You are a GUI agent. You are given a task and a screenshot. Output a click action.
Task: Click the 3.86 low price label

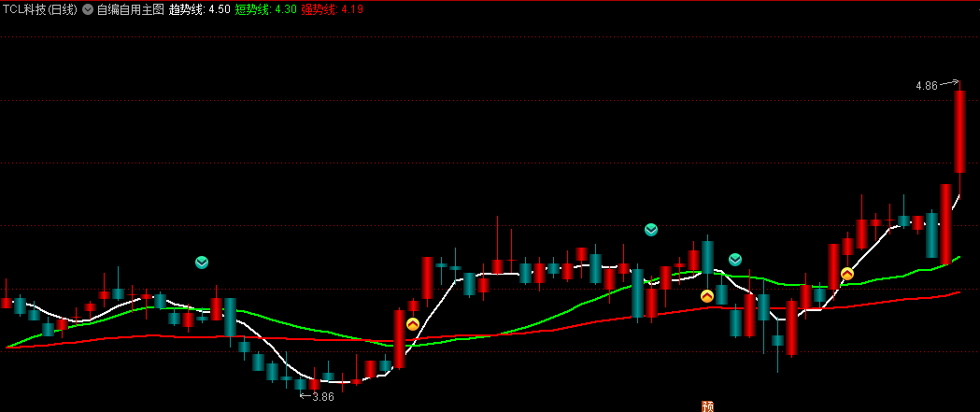323,396
